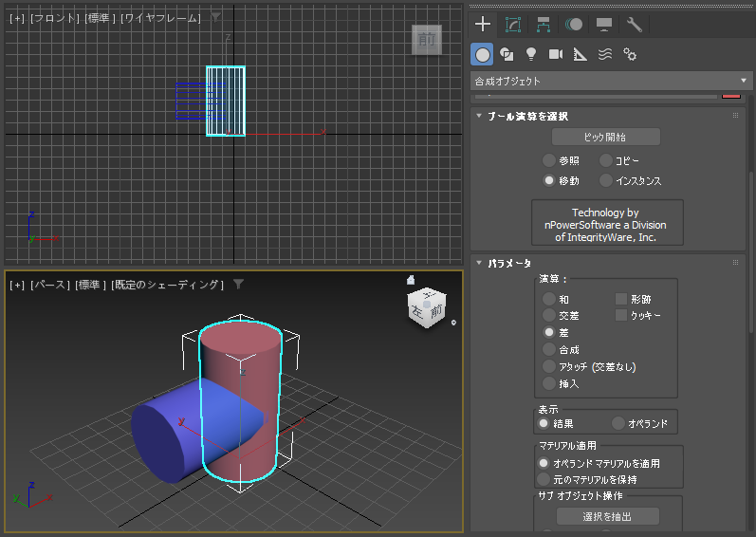Select the 合成 merge operation
The width and height of the screenshot is (756, 537).
coord(549,349)
